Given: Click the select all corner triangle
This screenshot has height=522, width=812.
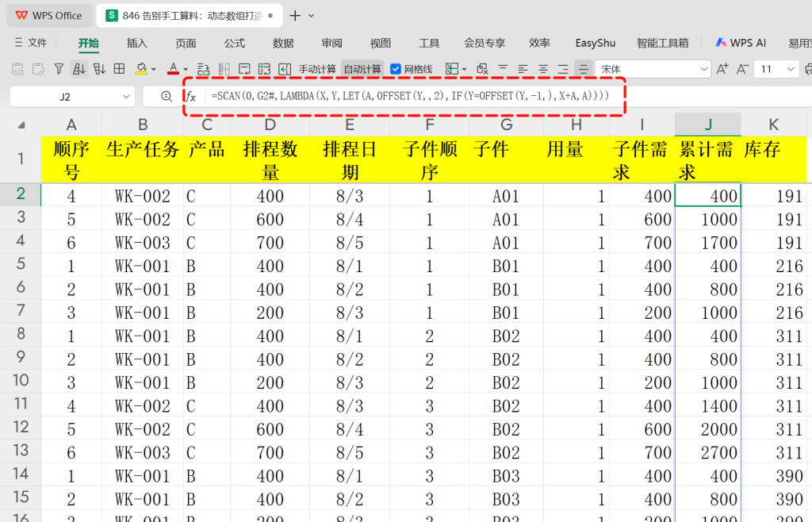Looking at the screenshot, I should tap(21, 125).
